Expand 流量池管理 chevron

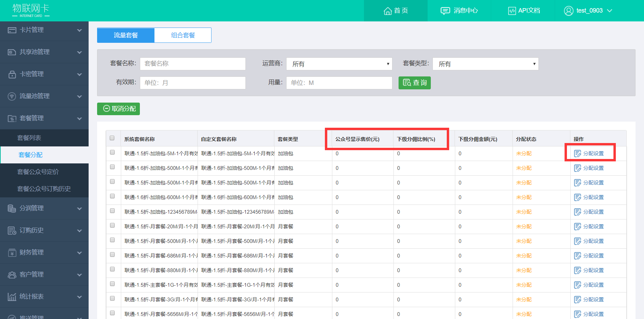tap(79, 96)
